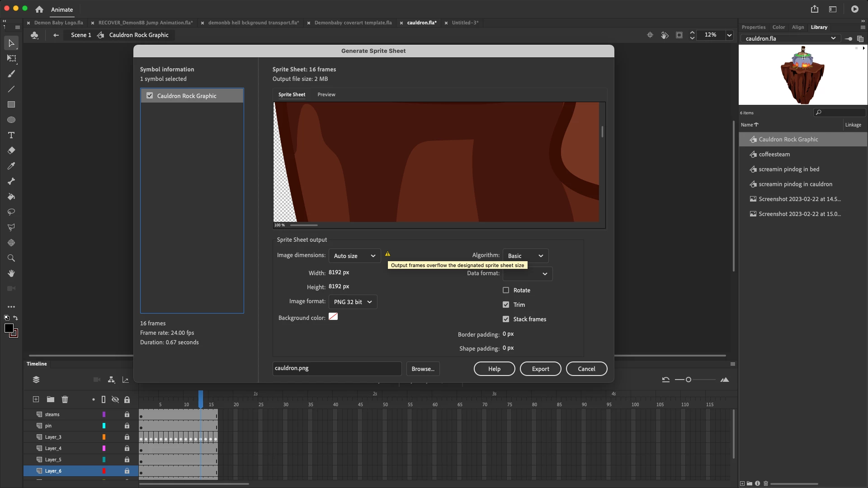Image resolution: width=868 pixels, height=488 pixels.
Task: Select the Paint Bucket tool
Action: (11, 197)
